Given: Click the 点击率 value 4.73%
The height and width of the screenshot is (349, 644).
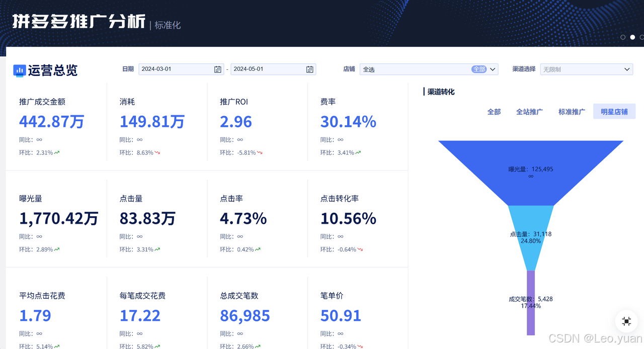Looking at the screenshot, I should [x=244, y=219].
